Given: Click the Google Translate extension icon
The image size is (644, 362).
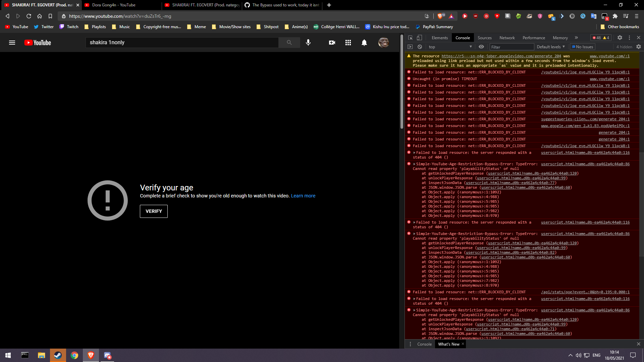Looking at the screenshot, I should tap(594, 16).
